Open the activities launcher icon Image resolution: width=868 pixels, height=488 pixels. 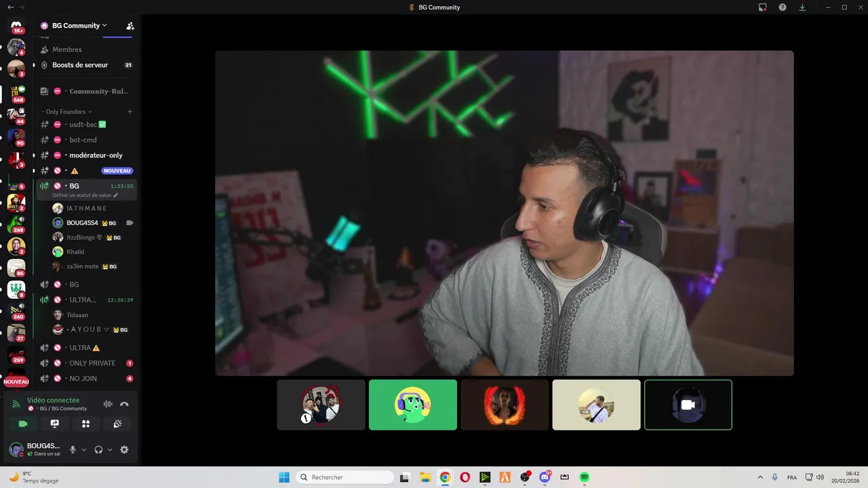tap(86, 424)
